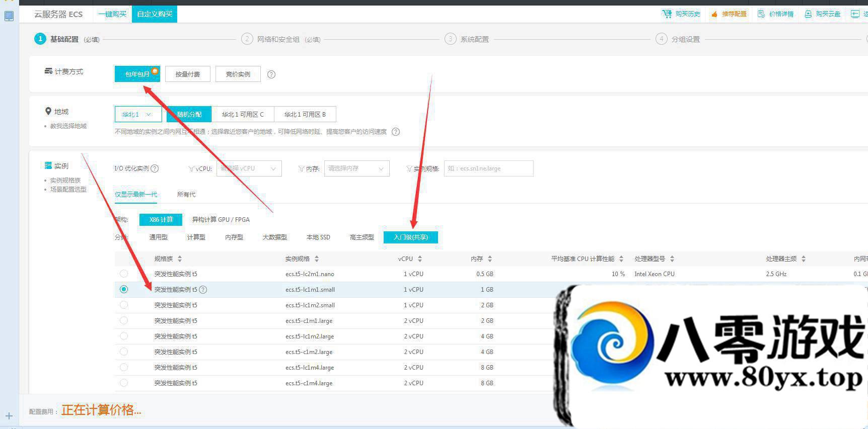Select radio for ecs.t5-c1m2.large
Screen dimensions: 868x429
[124, 352]
